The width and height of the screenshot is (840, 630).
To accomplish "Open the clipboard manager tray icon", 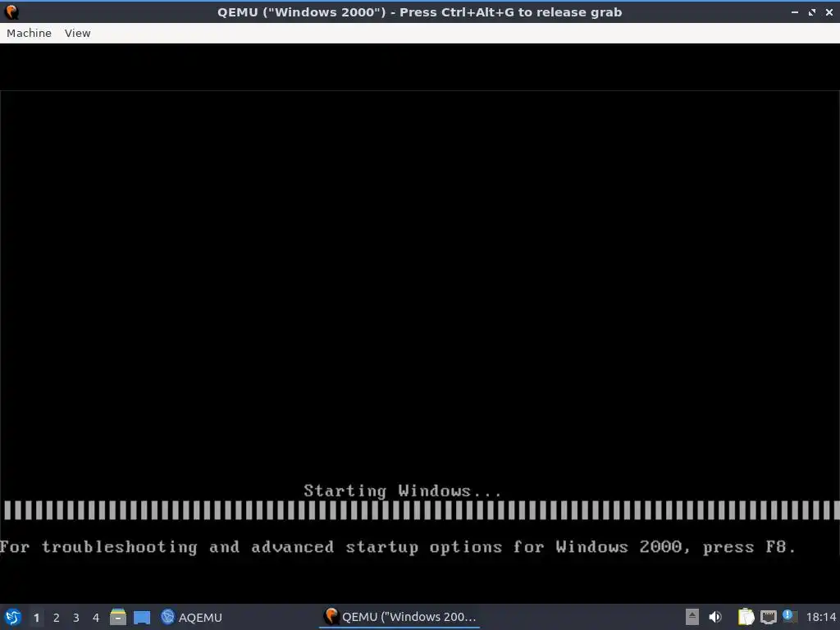I will pyautogui.click(x=746, y=617).
